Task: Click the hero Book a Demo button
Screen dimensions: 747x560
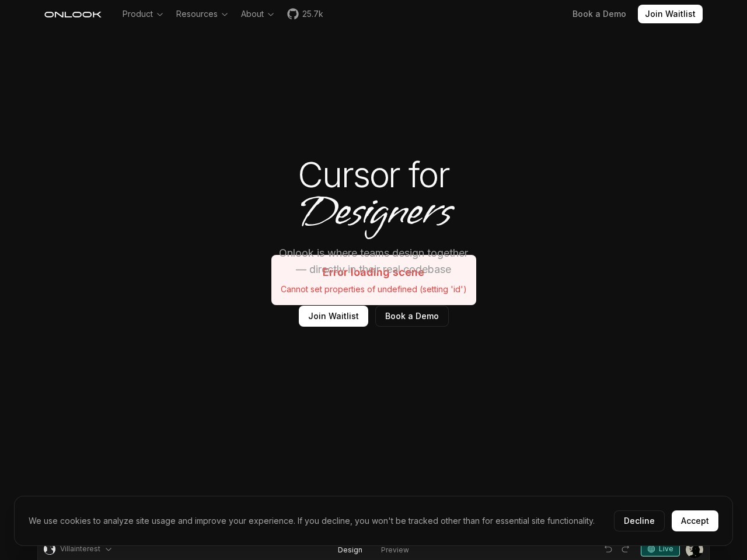Action: (412, 316)
